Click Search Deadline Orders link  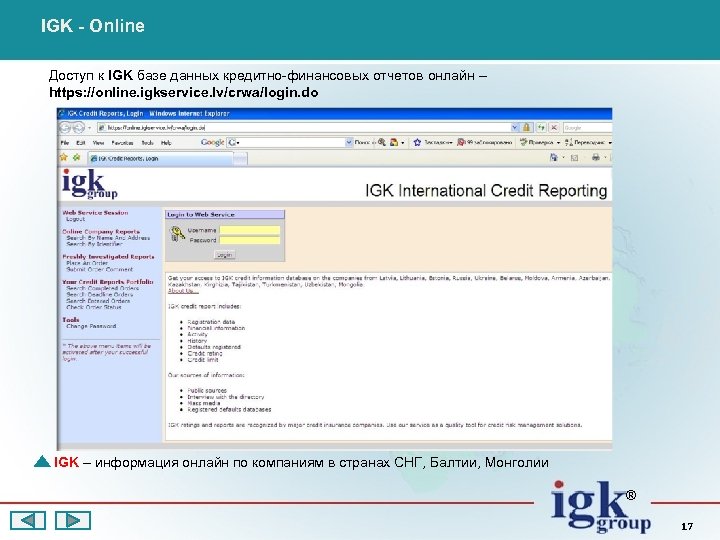coord(100,294)
